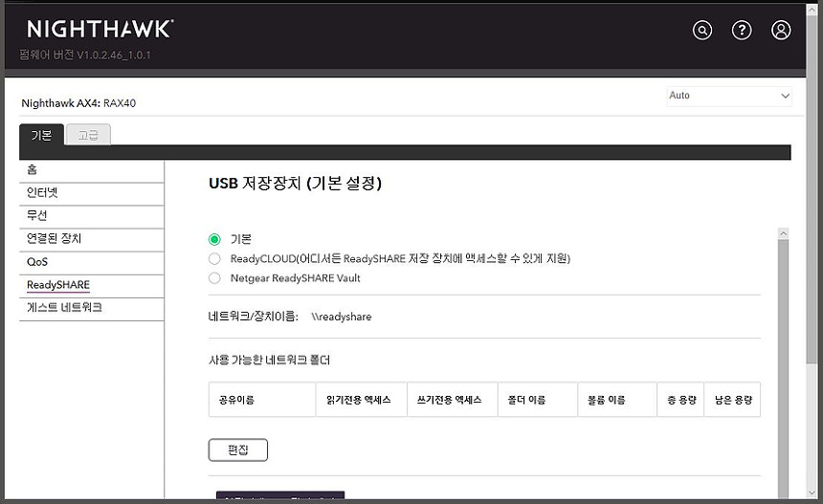Image resolution: width=823 pixels, height=504 pixels.
Task: Open the QoS menu item
Action: 91,262
